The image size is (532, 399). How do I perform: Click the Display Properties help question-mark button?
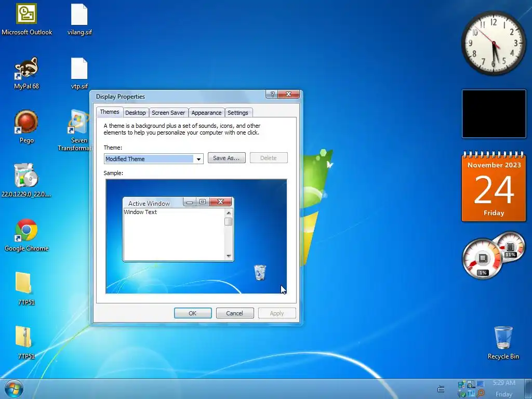pos(272,95)
